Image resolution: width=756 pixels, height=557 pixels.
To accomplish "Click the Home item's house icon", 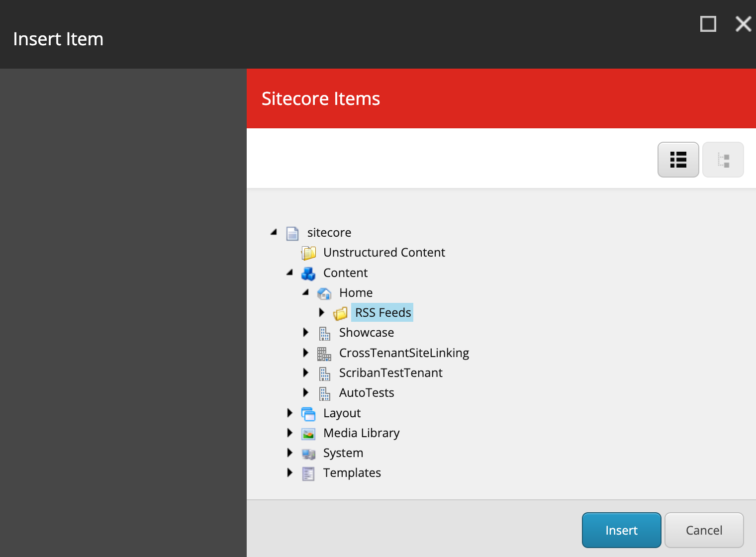I will coord(324,292).
